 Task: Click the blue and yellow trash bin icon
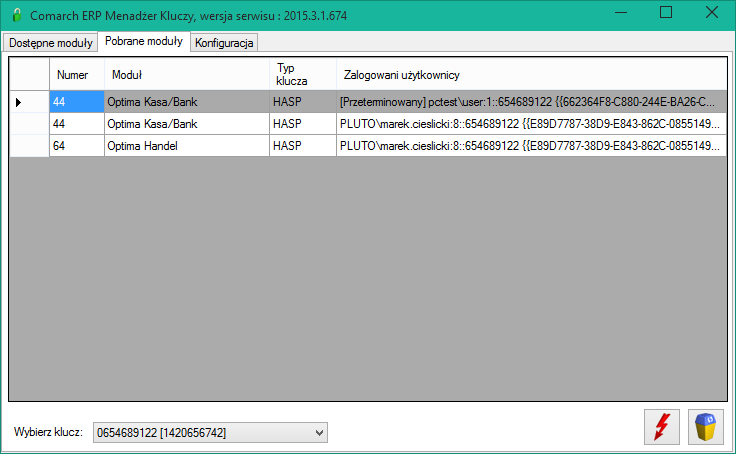705,426
